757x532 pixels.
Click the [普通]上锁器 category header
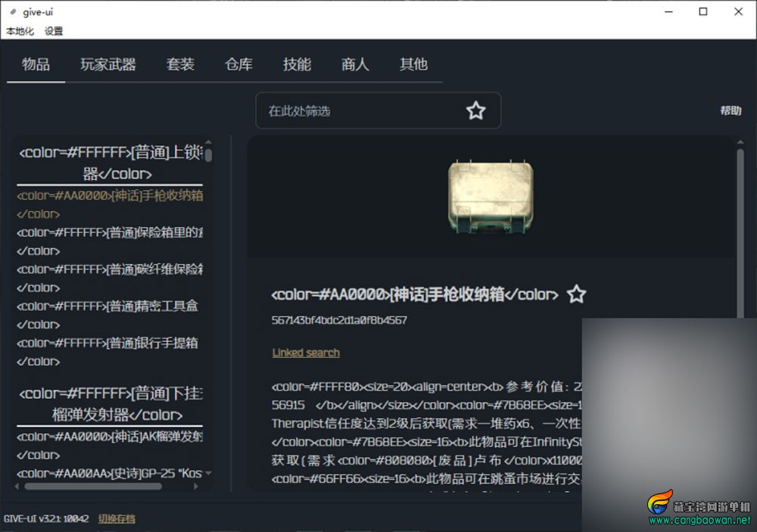[110, 163]
